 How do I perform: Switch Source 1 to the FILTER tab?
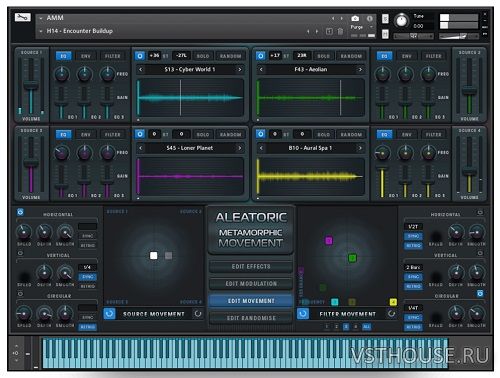pos(112,56)
